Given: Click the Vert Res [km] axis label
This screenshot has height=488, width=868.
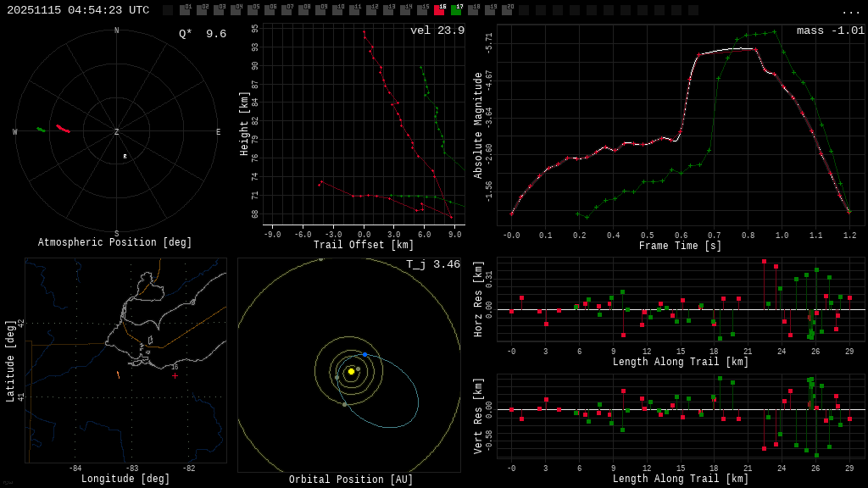Looking at the screenshot, I should tap(478, 416).
